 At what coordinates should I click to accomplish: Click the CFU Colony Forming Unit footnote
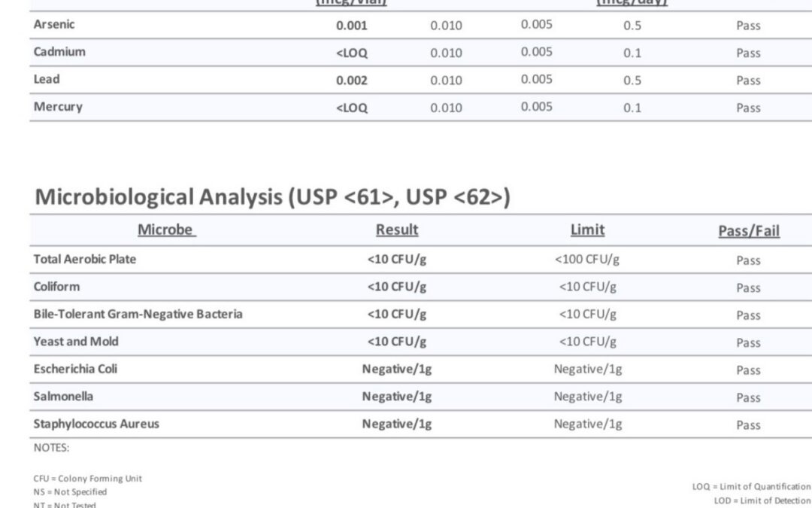pyautogui.click(x=87, y=479)
